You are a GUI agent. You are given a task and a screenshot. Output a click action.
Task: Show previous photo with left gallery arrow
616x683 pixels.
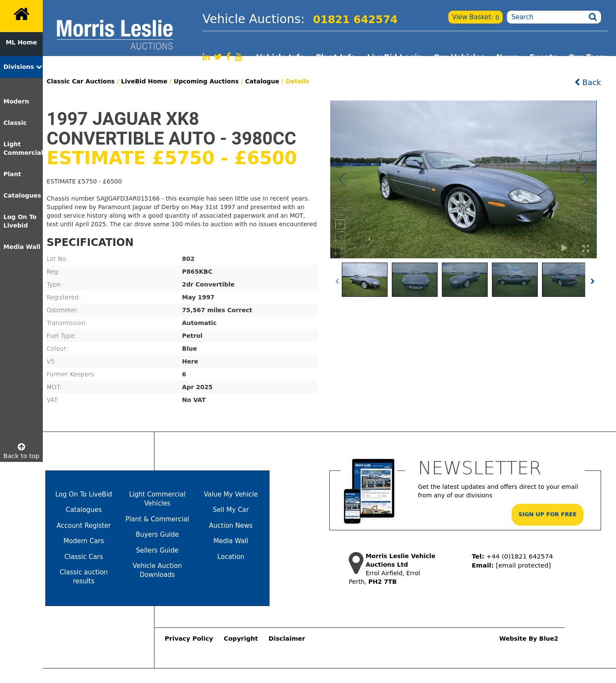342,180
